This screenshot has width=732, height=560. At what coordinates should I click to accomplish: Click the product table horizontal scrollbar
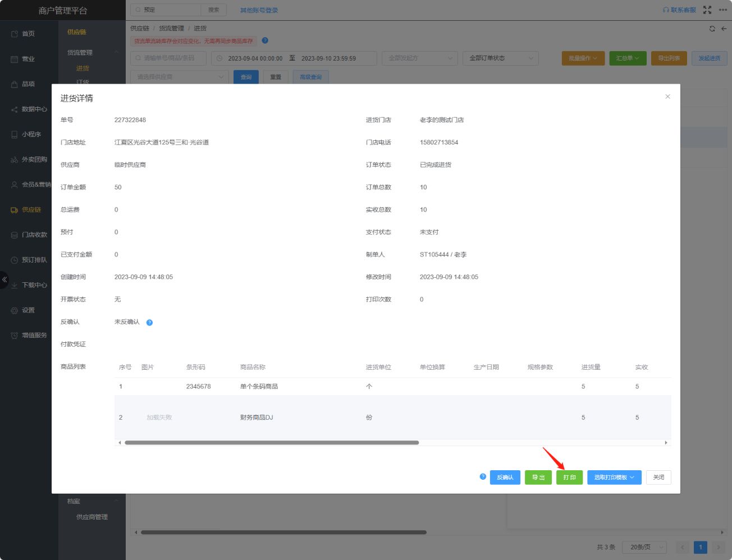pyautogui.click(x=272, y=443)
